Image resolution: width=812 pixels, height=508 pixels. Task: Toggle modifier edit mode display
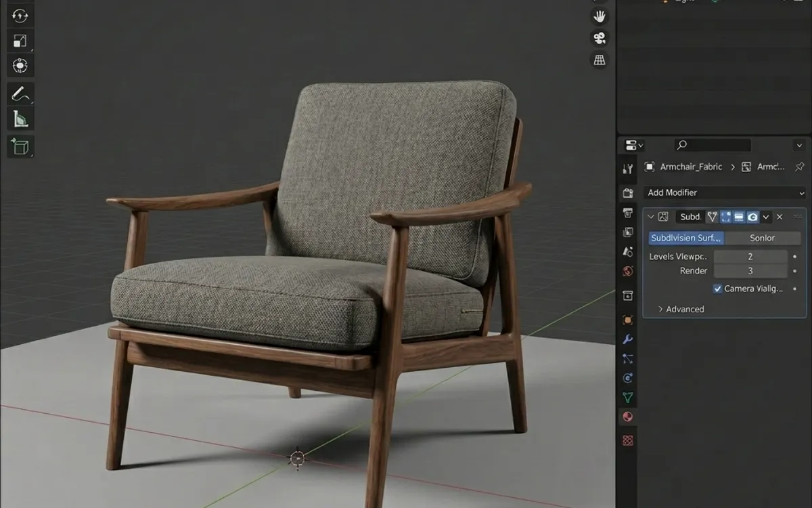coord(725,217)
